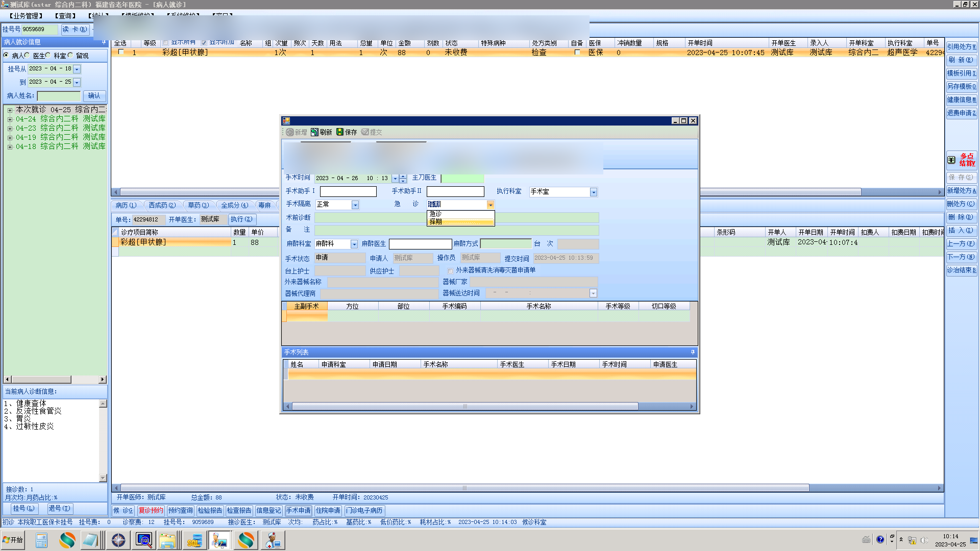Open the file explorer folder taskbar icon
This screenshot has height=551, width=980.
pyautogui.click(x=167, y=540)
